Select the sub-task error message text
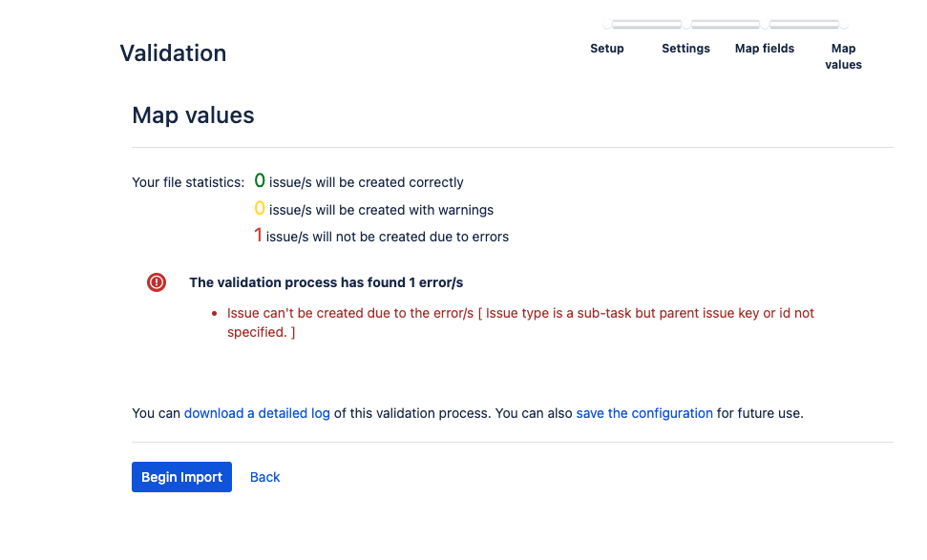The image size is (927, 560). click(520, 313)
